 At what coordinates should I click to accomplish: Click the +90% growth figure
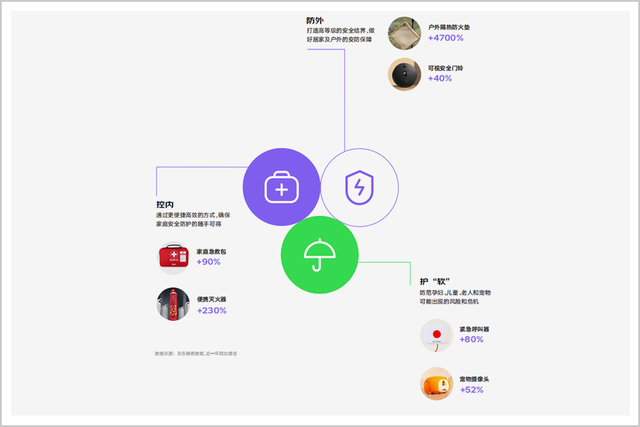coord(208,262)
